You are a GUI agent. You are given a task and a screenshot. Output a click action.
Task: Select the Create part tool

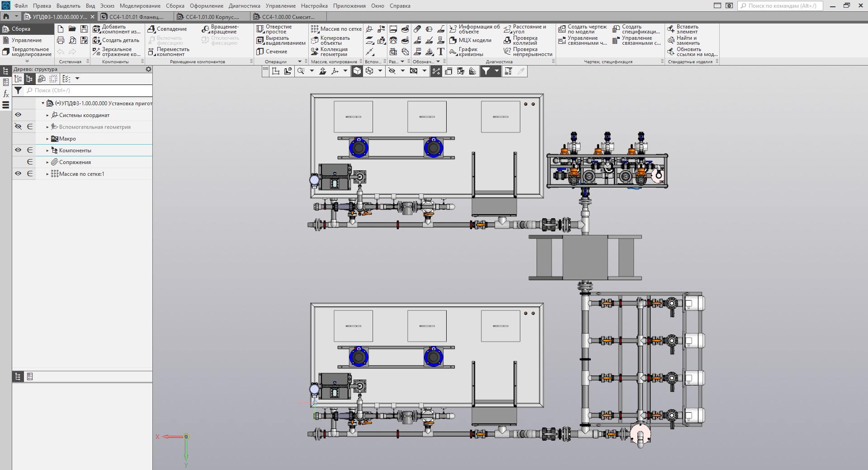pyautogui.click(x=96, y=41)
